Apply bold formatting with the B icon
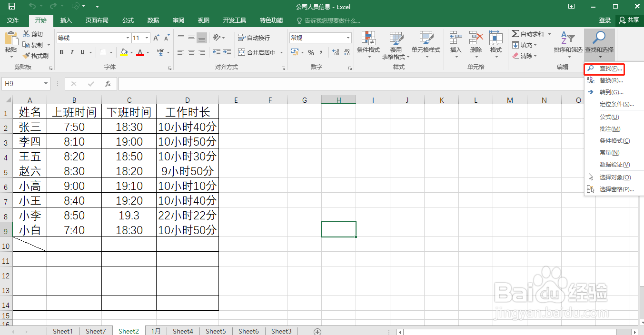 coord(61,52)
